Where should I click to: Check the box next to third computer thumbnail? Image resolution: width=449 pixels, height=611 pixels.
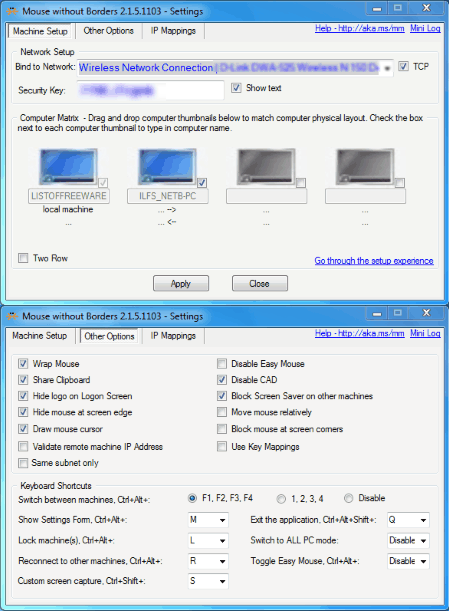pyautogui.click(x=301, y=183)
